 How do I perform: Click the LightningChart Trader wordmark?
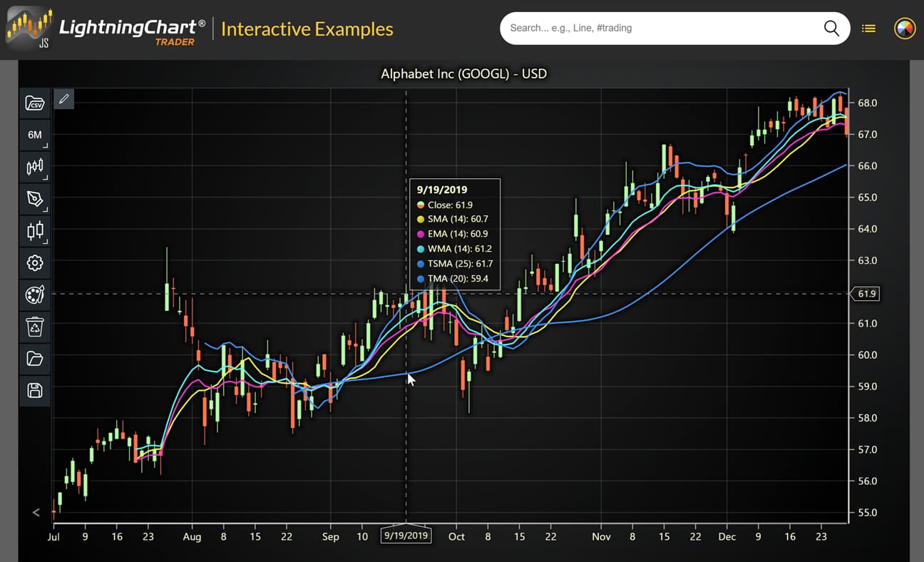tap(132, 31)
